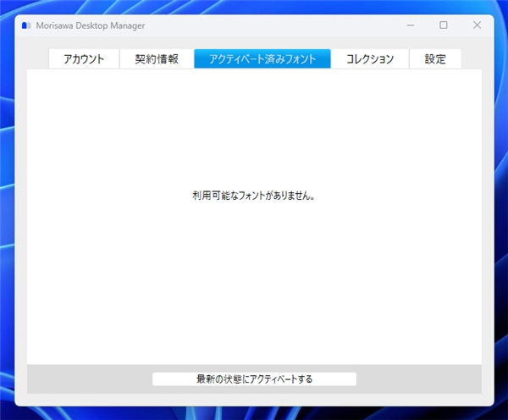Open the アカウント tab

84,59
